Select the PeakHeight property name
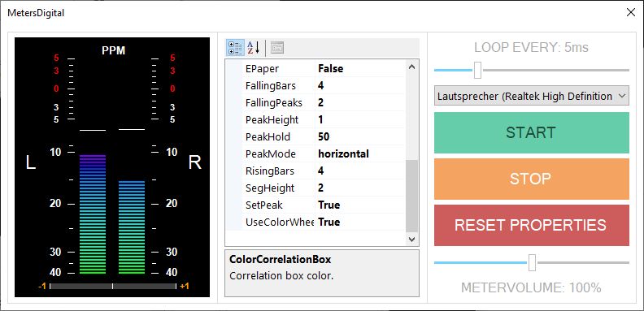 pos(272,120)
